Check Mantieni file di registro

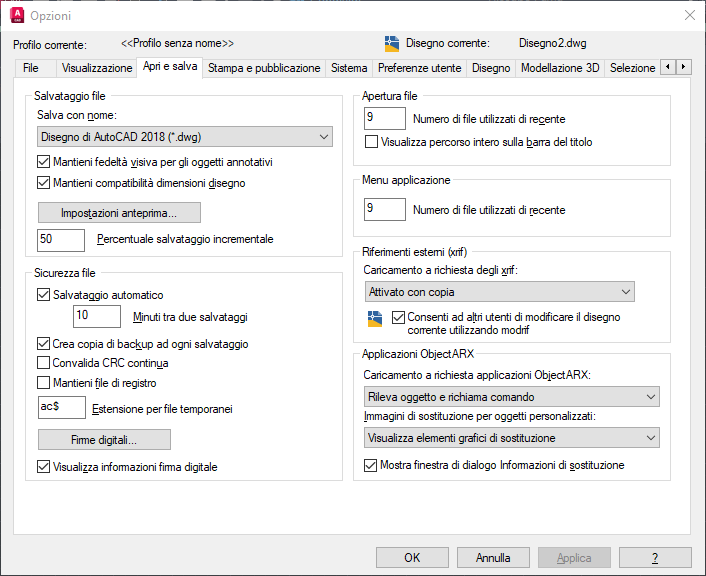[x=43, y=382]
